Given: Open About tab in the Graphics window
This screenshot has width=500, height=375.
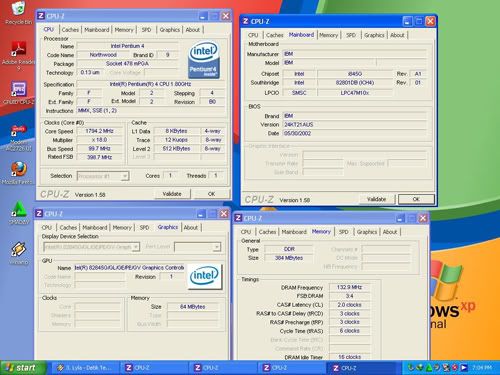Looking at the screenshot, I should coord(191,227).
